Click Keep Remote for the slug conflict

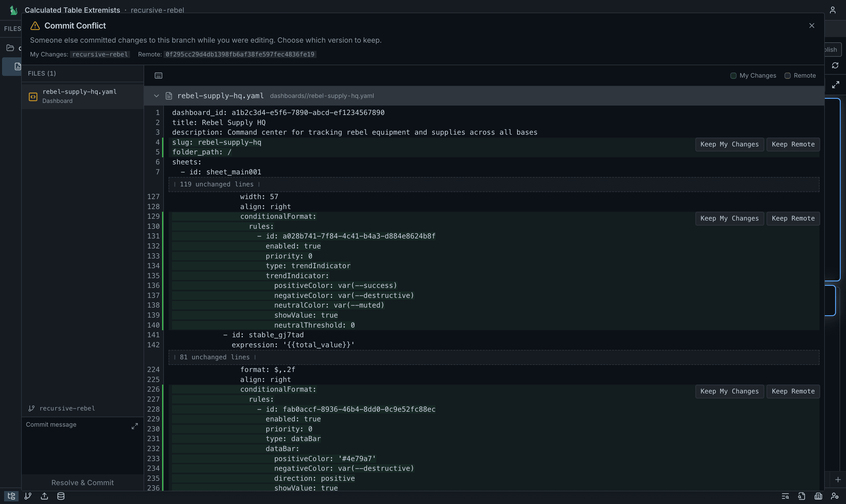click(793, 144)
